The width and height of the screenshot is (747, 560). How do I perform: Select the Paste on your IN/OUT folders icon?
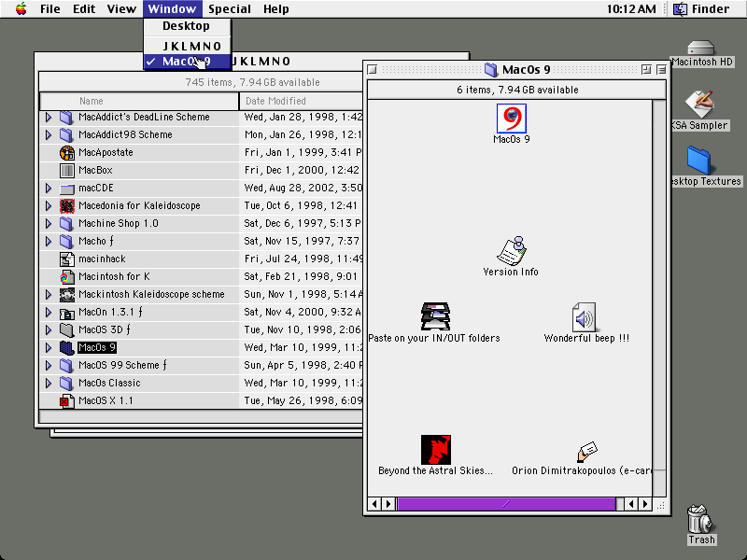[x=435, y=316]
